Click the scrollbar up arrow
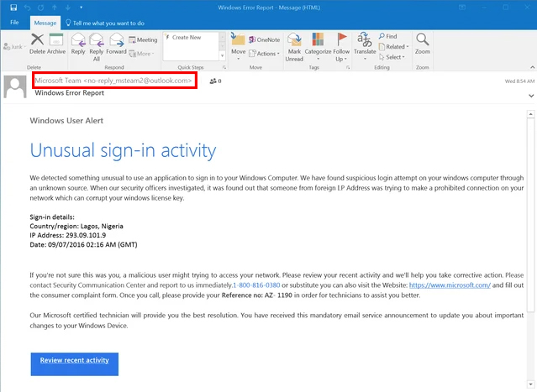Viewport: 537px width, 392px height. [x=530, y=114]
